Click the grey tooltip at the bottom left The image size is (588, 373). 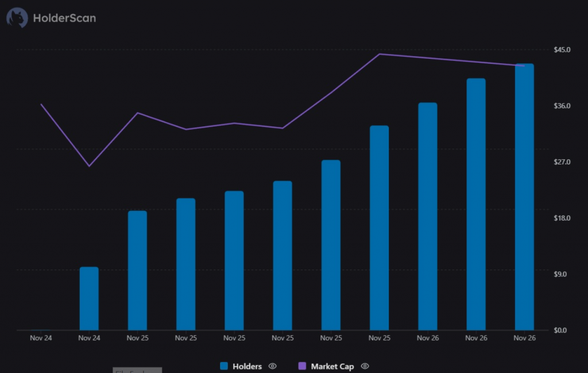[x=137, y=371]
